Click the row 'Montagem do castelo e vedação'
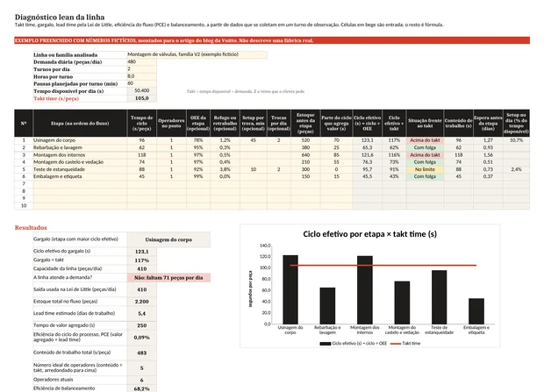 coord(272,162)
